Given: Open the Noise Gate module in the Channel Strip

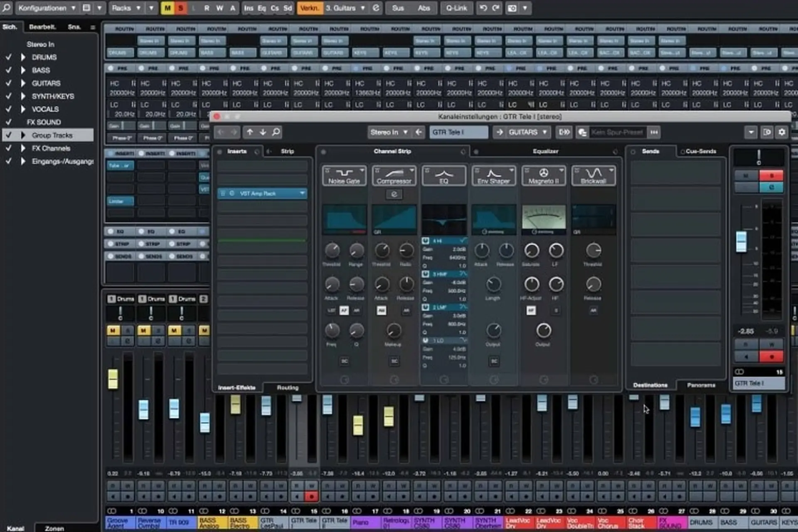Looking at the screenshot, I should [344, 175].
